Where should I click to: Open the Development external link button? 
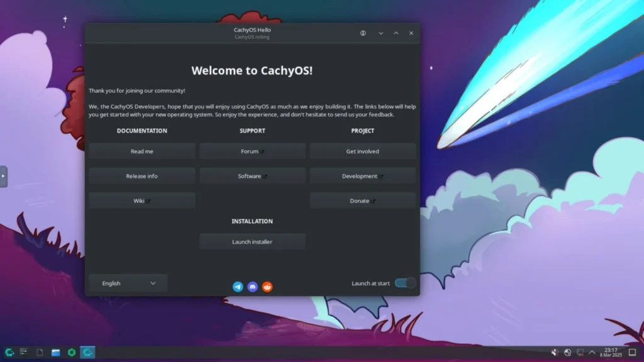click(x=363, y=176)
